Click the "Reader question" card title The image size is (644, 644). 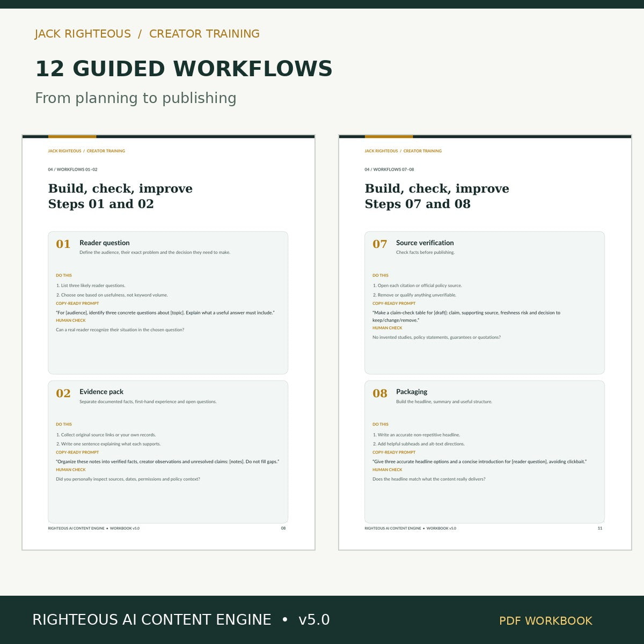[x=104, y=243]
